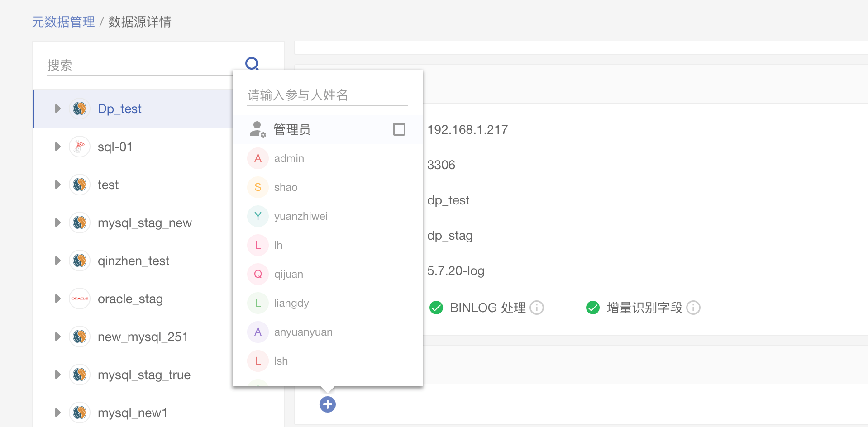Click the participant name input field
This screenshot has width=868, height=427.
point(327,95)
